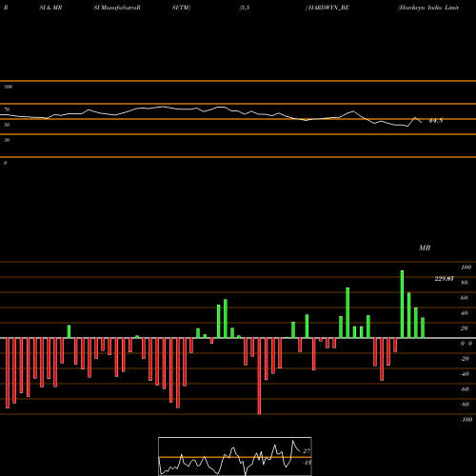Click the '(5,5' parameter text in header

point(245,8)
